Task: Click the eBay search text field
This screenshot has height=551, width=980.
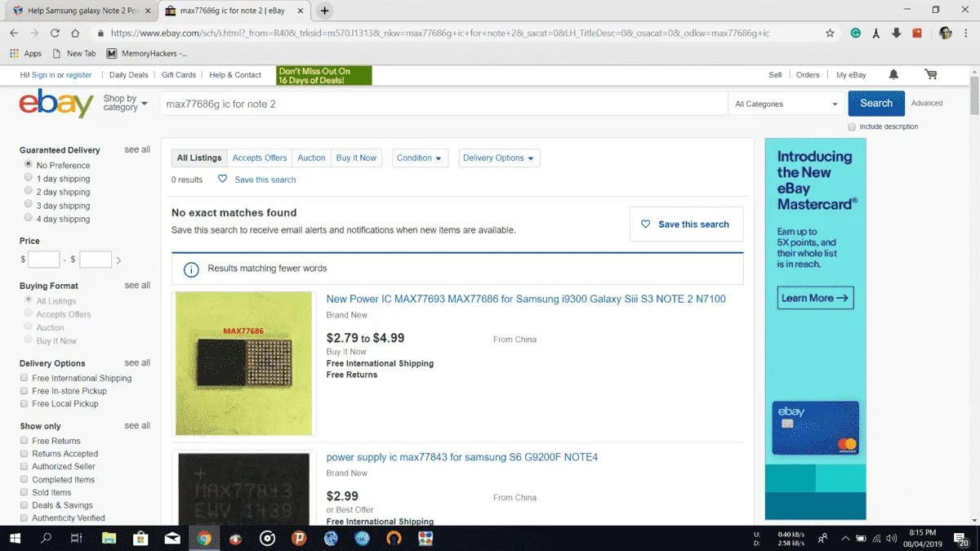Action: (x=444, y=104)
